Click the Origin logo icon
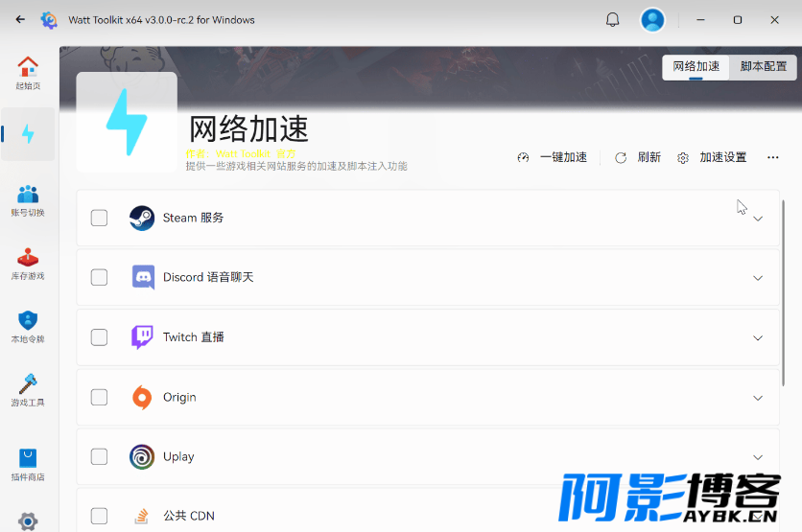This screenshot has width=802, height=532. point(142,397)
